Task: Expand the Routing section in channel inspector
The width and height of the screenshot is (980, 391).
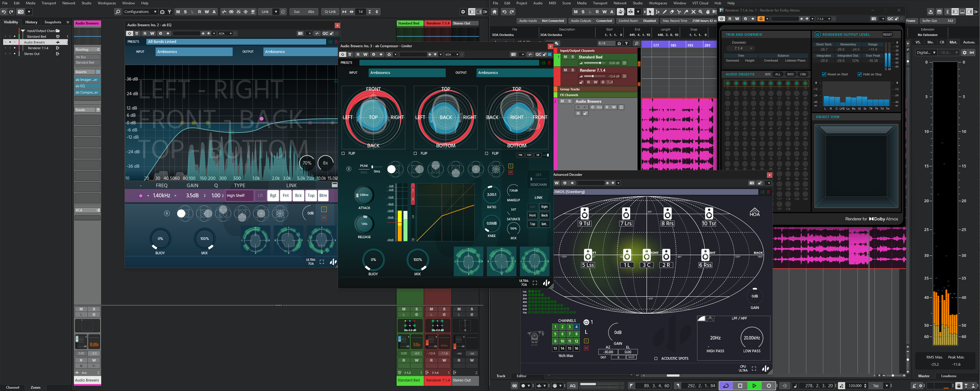Action: [x=87, y=49]
